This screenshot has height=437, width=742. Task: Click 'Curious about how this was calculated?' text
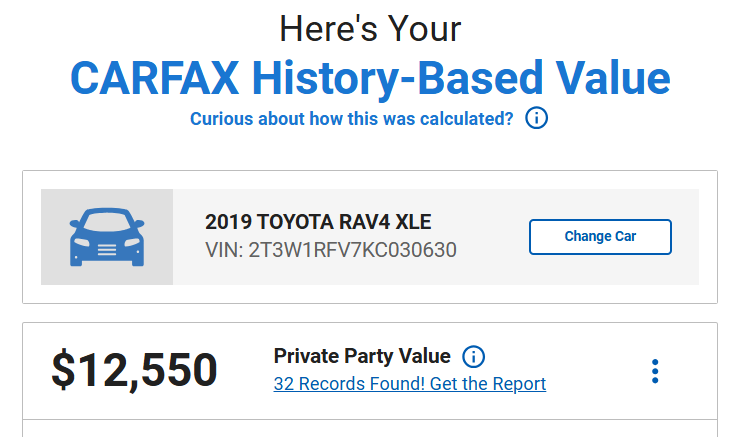click(x=352, y=119)
